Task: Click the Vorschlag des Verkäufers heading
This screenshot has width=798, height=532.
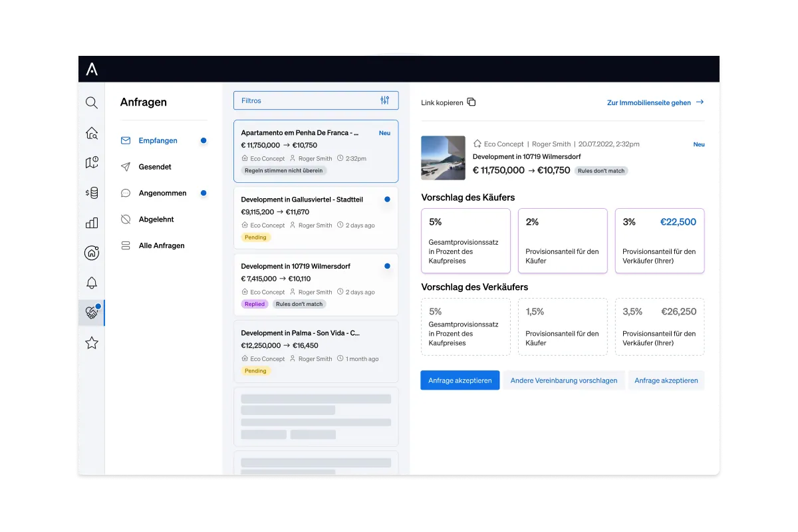Action: pyautogui.click(x=475, y=287)
